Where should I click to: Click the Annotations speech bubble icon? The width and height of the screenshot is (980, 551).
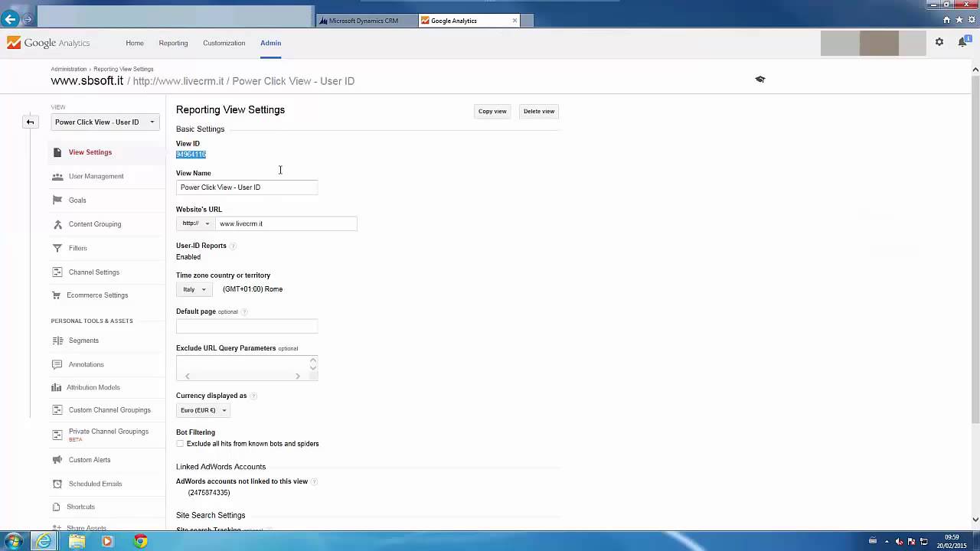tap(57, 364)
